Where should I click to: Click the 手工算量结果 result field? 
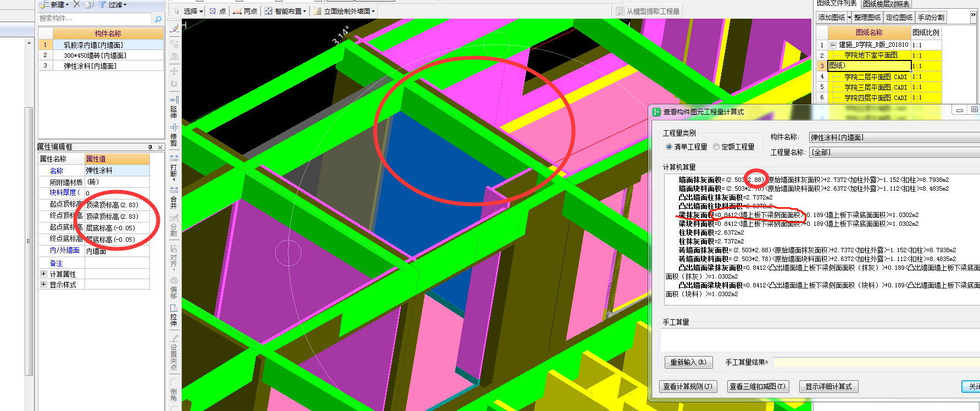click(x=876, y=362)
